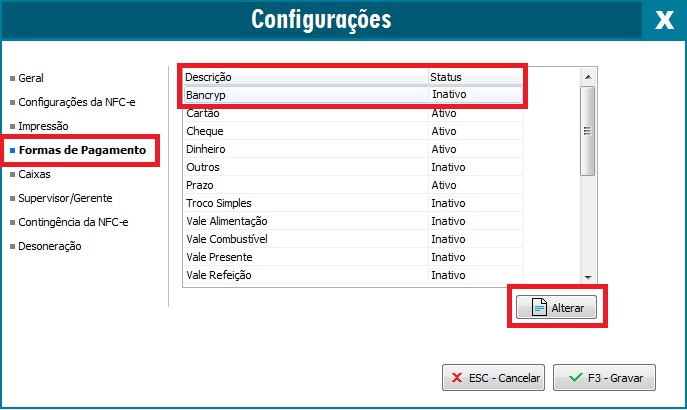Screen dimensions: 687x410
Task: Open the Geral settings section
Action: point(31,78)
